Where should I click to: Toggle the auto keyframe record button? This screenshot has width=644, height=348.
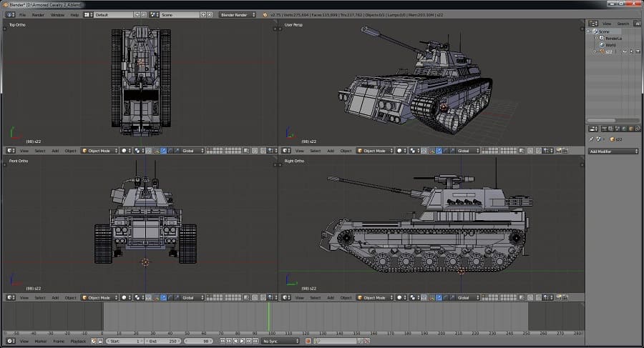click(x=308, y=342)
